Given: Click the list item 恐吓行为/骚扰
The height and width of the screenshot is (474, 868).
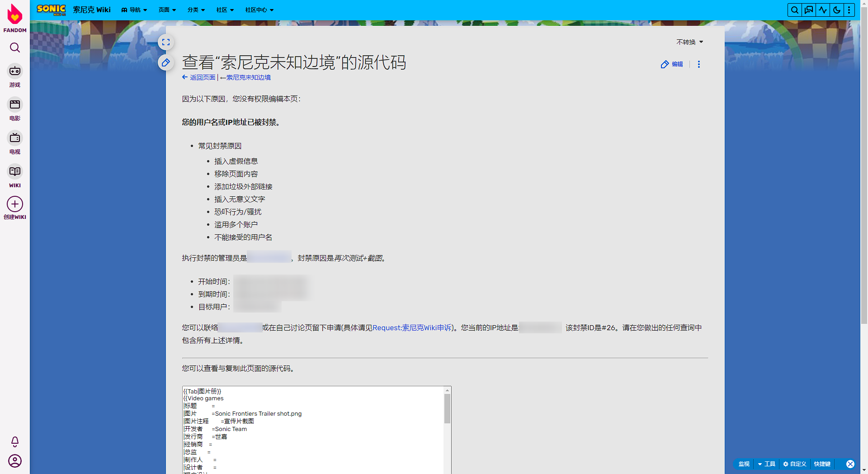Looking at the screenshot, I should 238,212.
